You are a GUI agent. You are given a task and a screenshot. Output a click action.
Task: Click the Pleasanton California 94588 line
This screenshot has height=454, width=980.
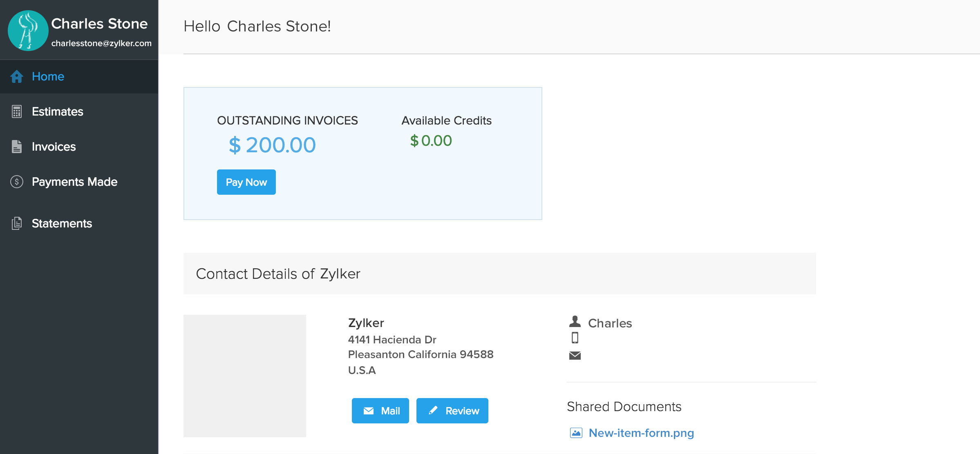[x=421, y=354]
